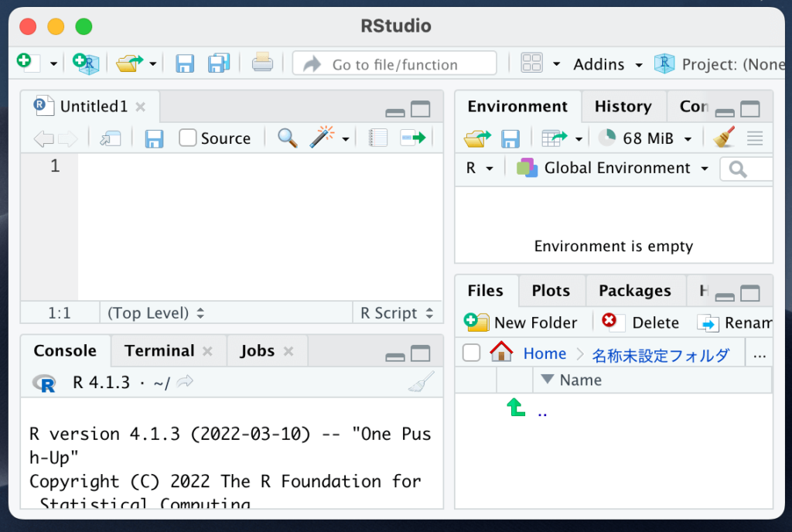This screenshot has width=792, height=532.
Task: Switch to the Files tab
Action: [486, 291]
